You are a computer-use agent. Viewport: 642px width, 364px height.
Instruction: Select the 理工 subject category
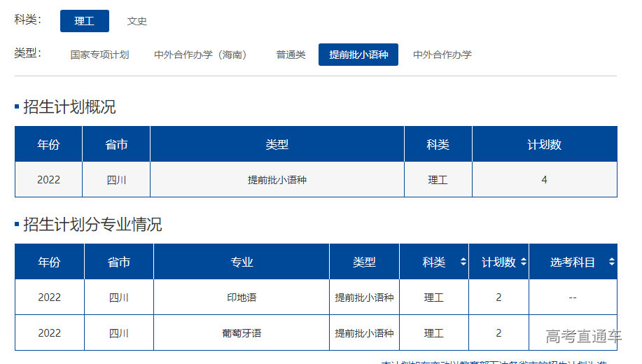[84, 21]
